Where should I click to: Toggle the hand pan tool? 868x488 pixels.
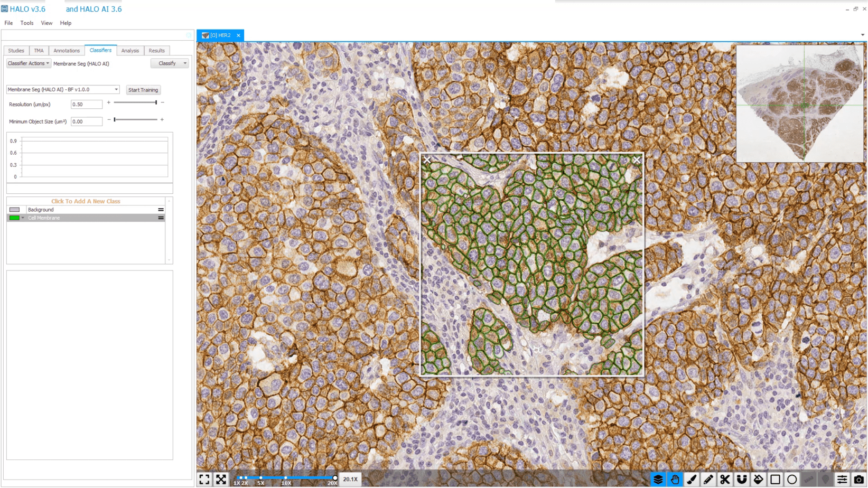coord(675,480)
